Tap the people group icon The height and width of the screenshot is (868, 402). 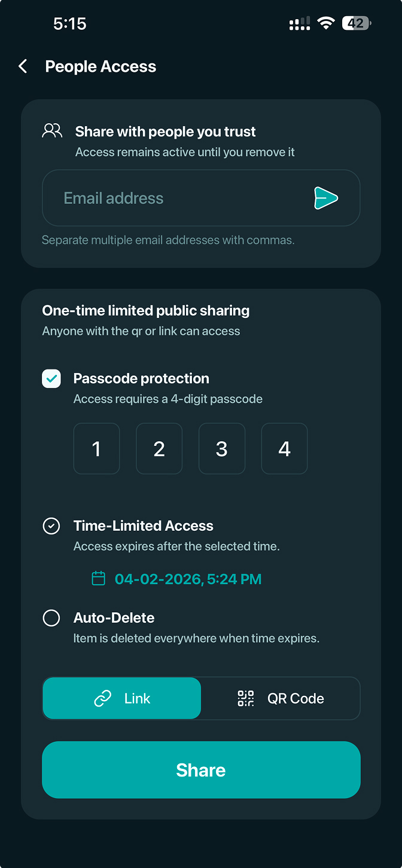coord(52,131)
